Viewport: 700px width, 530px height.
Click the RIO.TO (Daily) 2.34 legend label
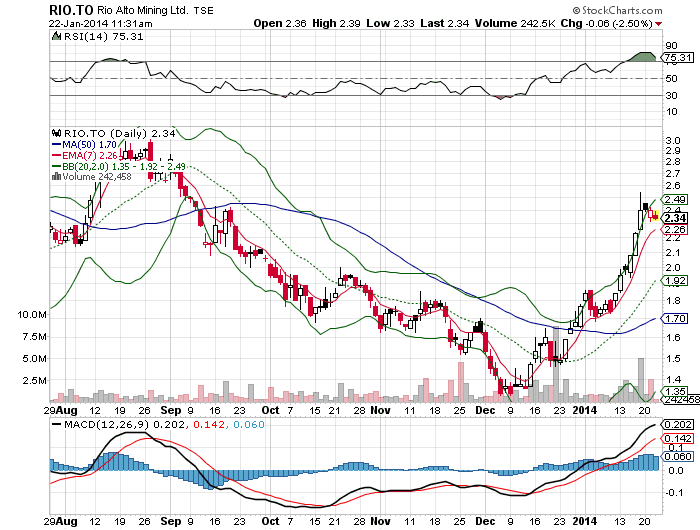[119, 133]
